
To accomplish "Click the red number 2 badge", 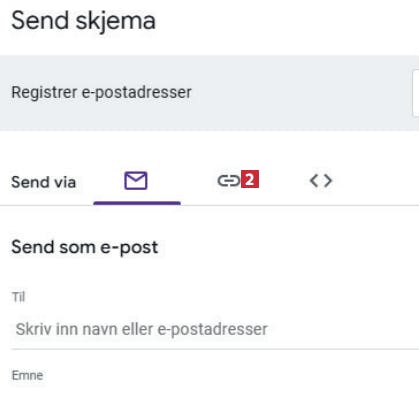I will point(250,179).
